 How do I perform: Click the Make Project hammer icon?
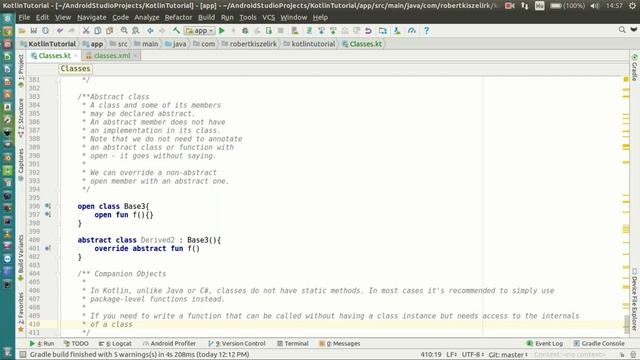pyautogui.click(x=176, y=31)
